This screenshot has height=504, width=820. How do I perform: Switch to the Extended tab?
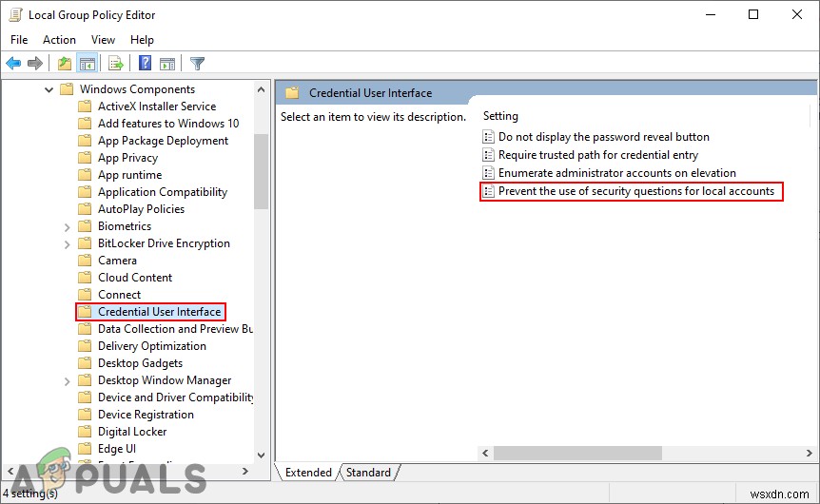tap(308, 472)
